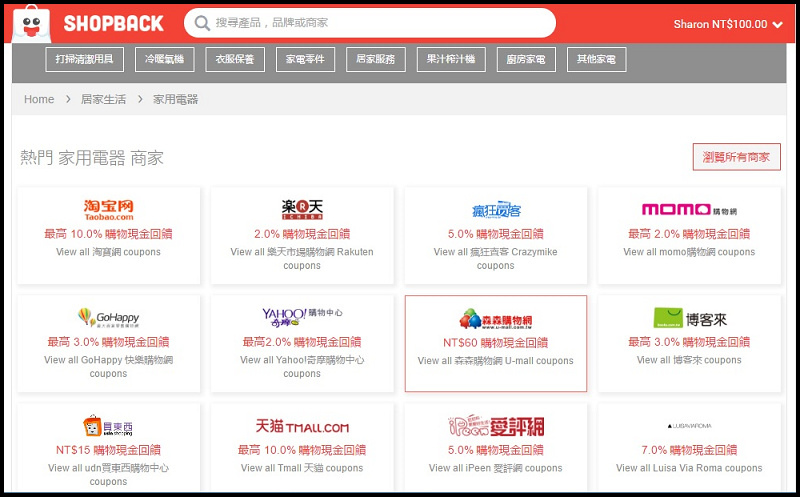Screen dimensions: 800x497
Task: Open 博客來 最高 3.0% cashback link
Action: click(689, 342)
